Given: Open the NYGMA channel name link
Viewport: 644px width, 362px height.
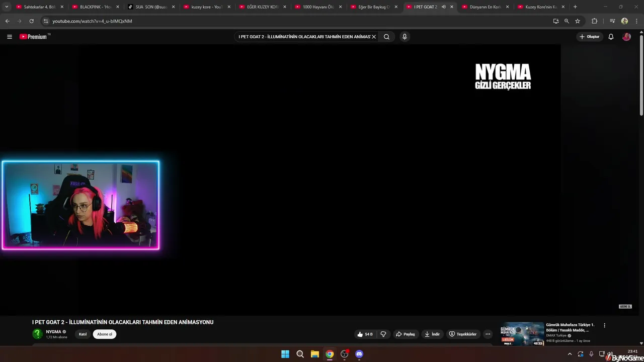Looking at the screenshot, I should (54, 332).
